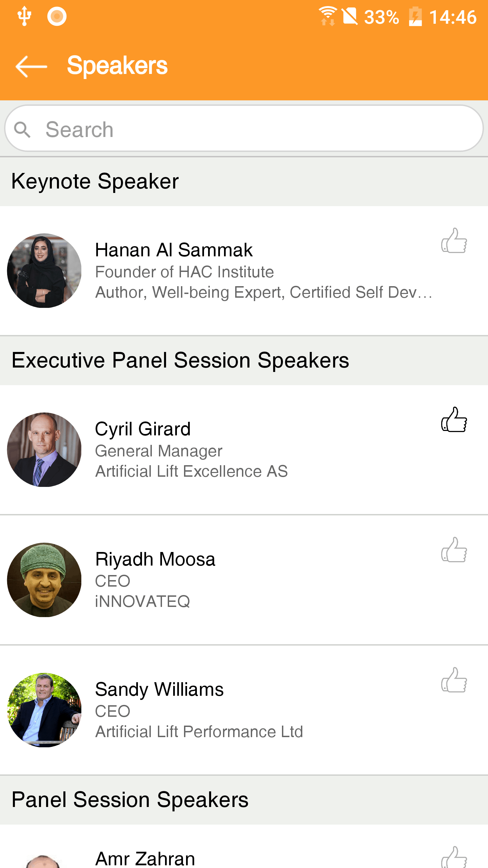This screenshot has width=488, height=868.
Task: Open Cyril Girard's profile picture
Action: [44, 450]
